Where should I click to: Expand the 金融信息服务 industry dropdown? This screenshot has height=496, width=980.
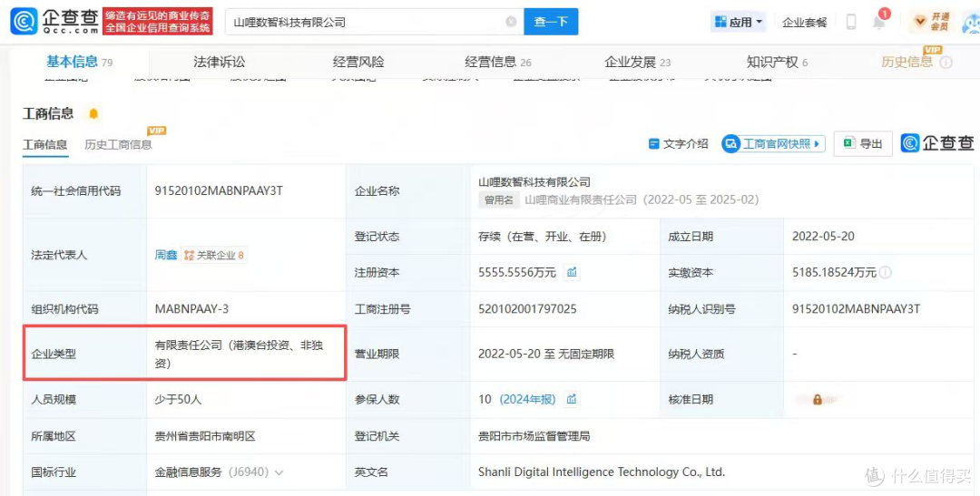coord(279,472)
